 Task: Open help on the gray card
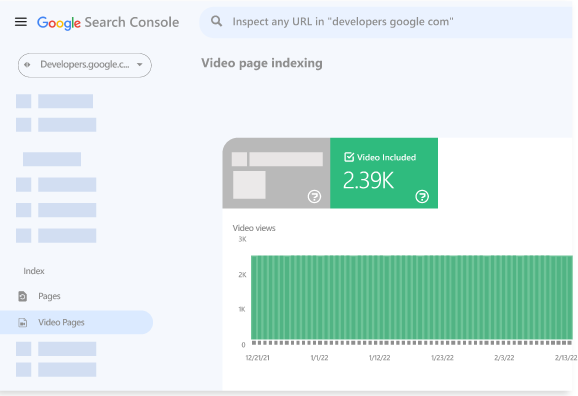314,196
